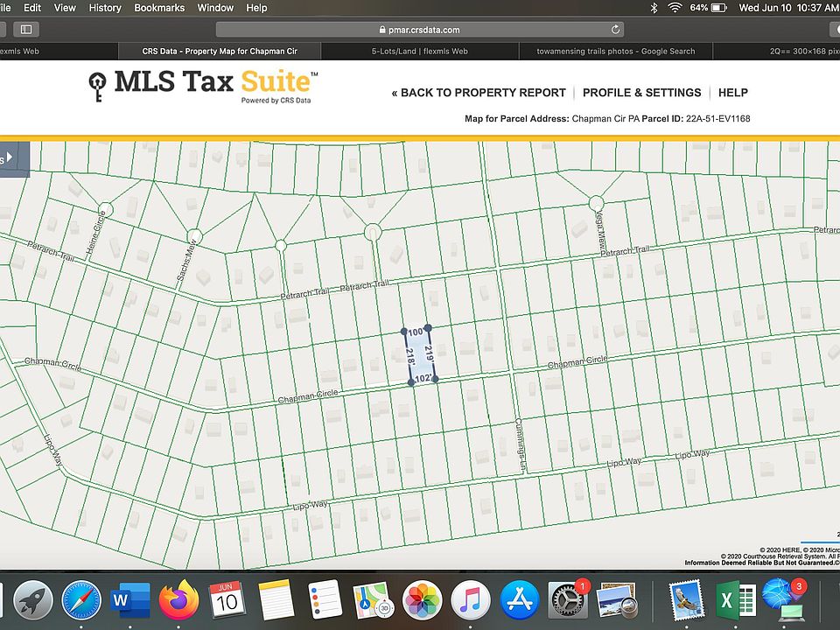Open the Edit menu

click(x=32, y=8)
